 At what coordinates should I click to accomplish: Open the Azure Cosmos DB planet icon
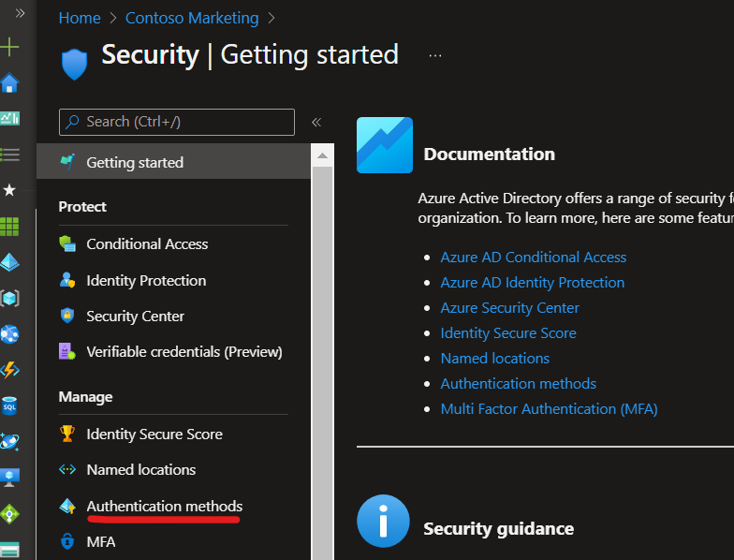click(9, 442)
